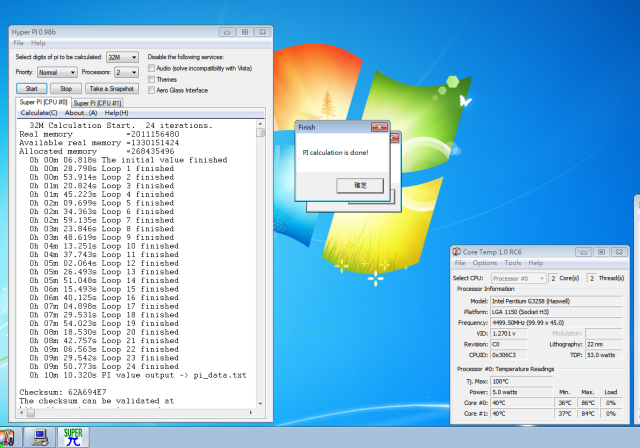Check the Themes checkbox
The width and height of the screenshot is (640, 448).
point(151,79)
